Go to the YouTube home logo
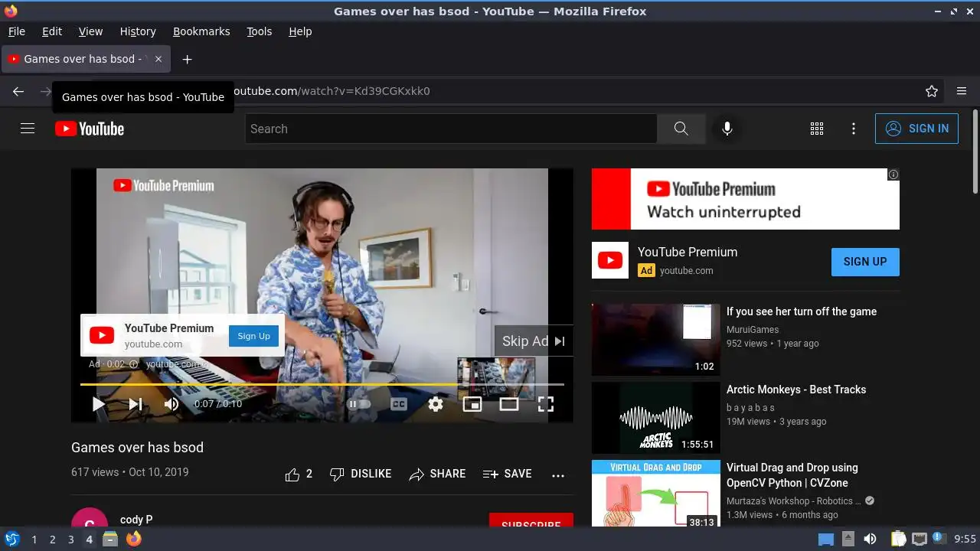The image size is (980, 551). point(90,129)
